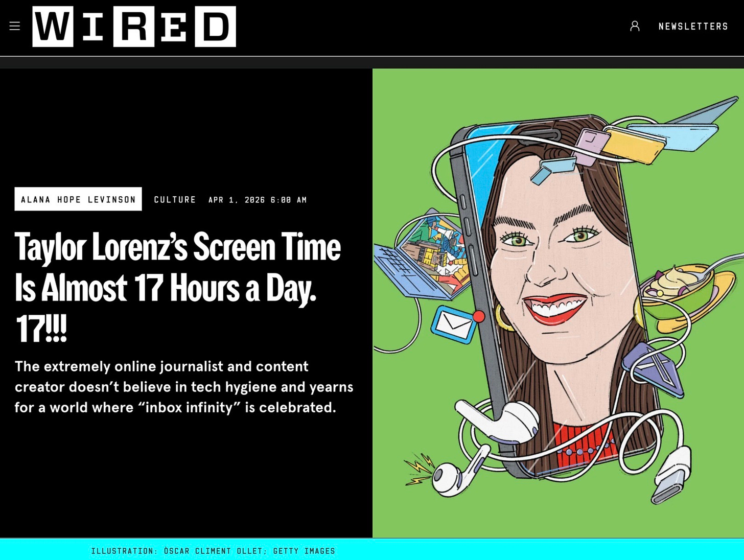This screenshot has width=744, height=560.
Task: Open the phone portrait illustration
Action: click(x=558, y=303)
